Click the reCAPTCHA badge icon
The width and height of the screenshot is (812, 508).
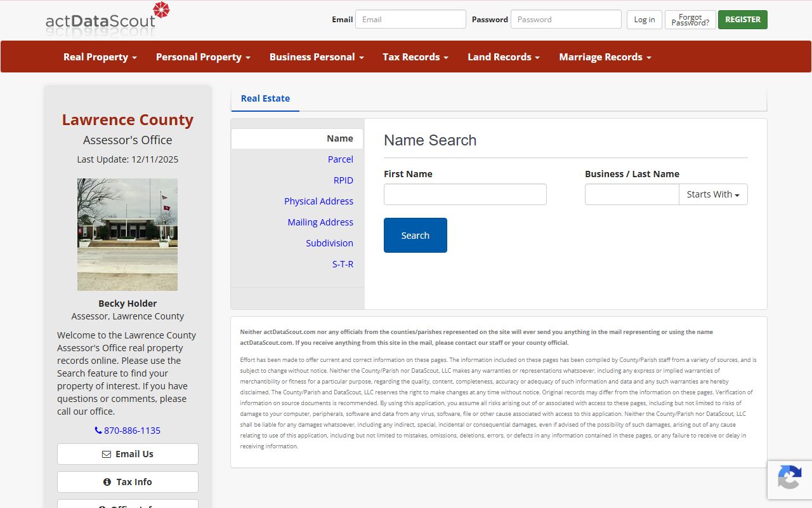click(x=789, y=478)
